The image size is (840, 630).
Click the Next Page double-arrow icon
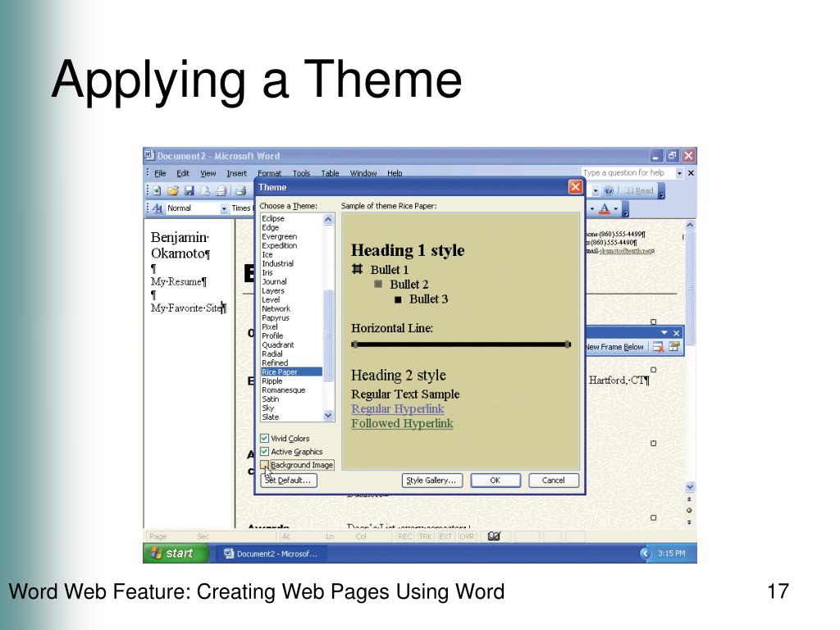point(689,523)
